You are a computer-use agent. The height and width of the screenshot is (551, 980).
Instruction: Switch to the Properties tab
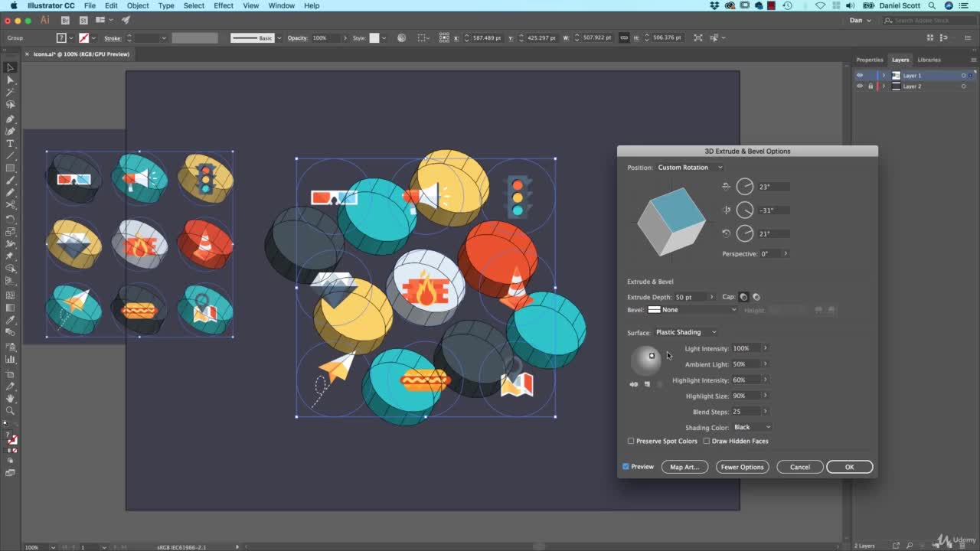coord(870,60)
